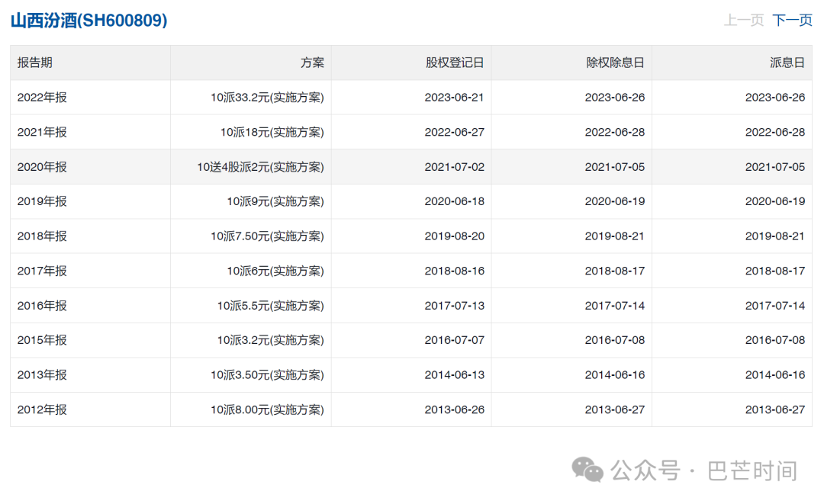Select the 2017-07-13 registration date
824x504 pixels.
pyautogui.click(x=455, y=306)
